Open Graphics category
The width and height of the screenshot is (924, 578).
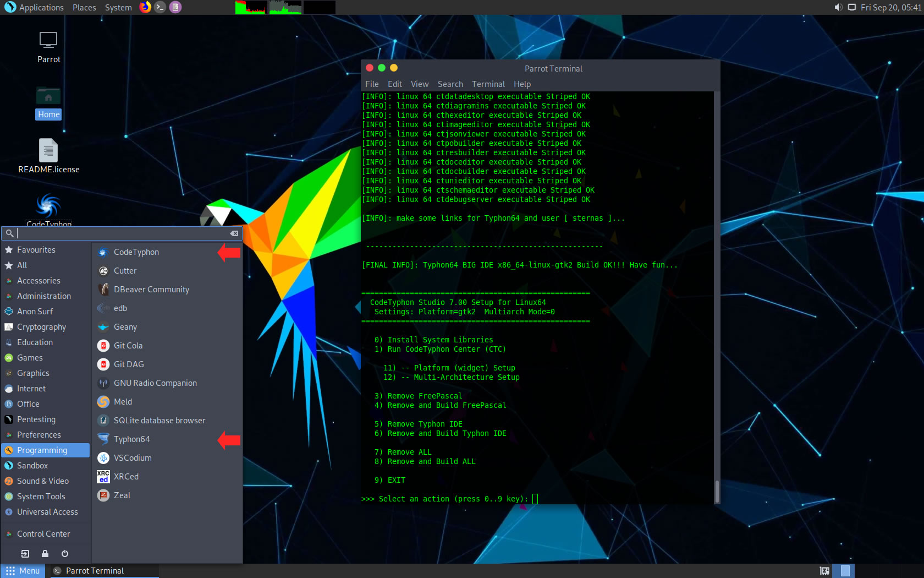coord(46,373)
